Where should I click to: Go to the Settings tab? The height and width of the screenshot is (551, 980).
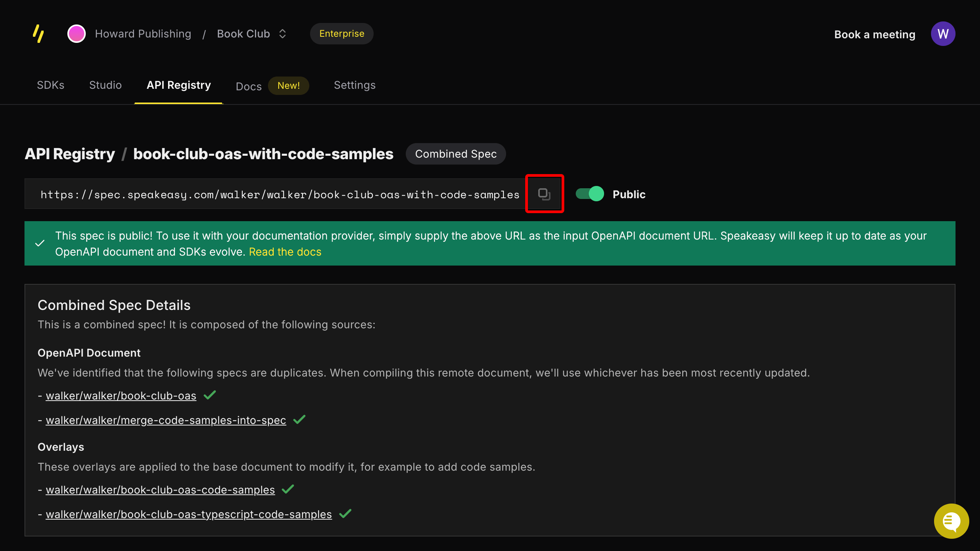pyautogui.click(x=354, y=85)
